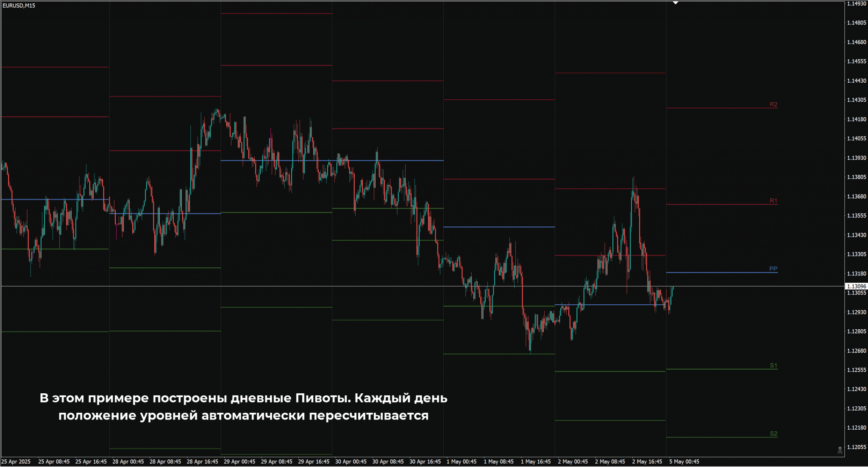The image size is (868, 467).
Task: Click the PP pivot point label
Action: [x=773, y=269]
